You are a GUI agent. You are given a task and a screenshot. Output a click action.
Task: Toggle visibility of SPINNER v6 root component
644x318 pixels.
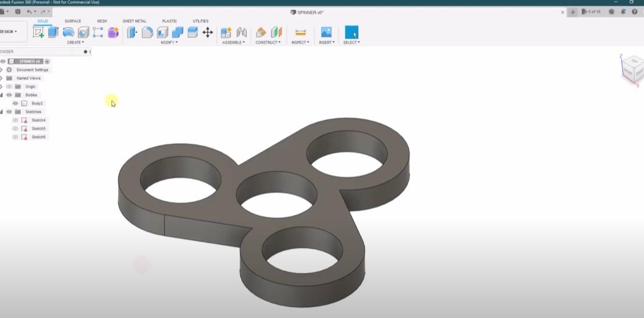(3, 61)
